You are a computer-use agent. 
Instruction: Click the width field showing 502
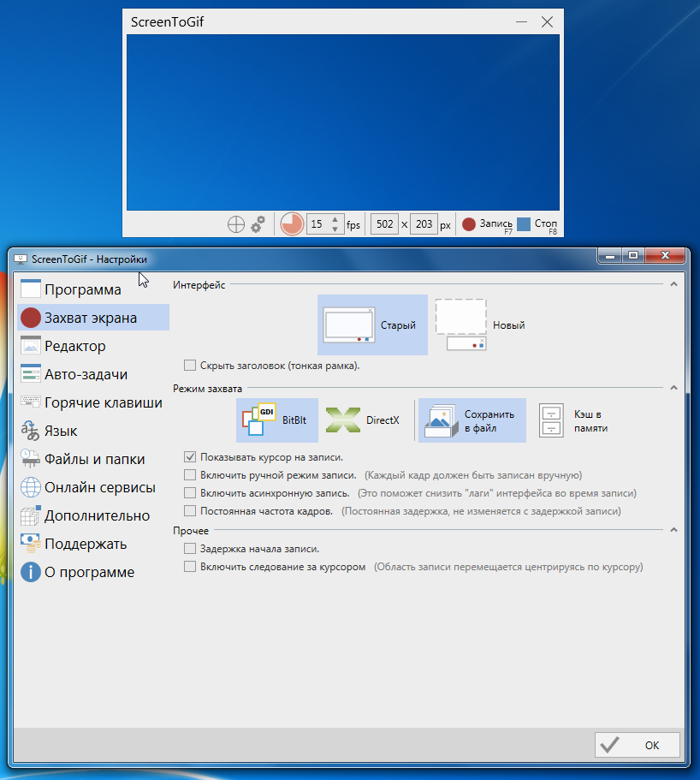tap(385, 223)
